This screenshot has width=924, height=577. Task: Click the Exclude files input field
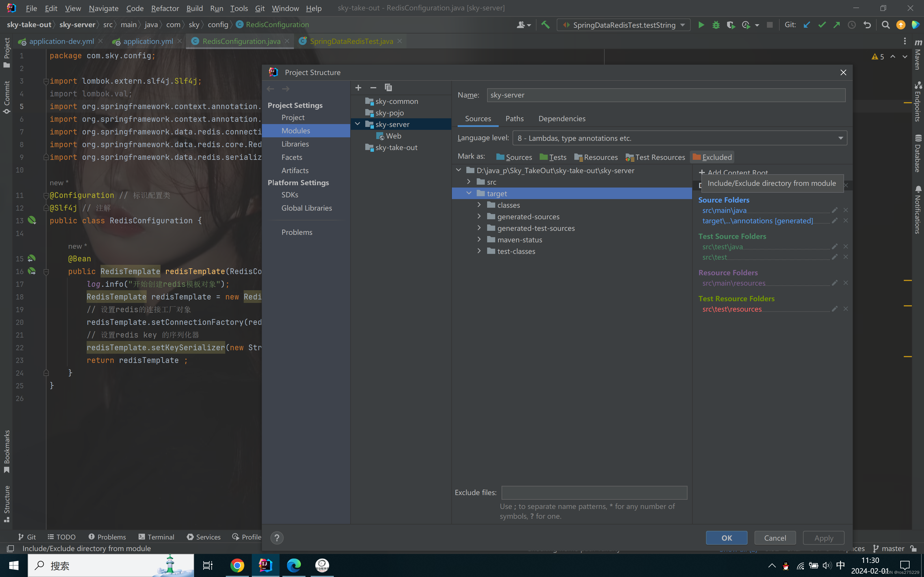(594, 493)
